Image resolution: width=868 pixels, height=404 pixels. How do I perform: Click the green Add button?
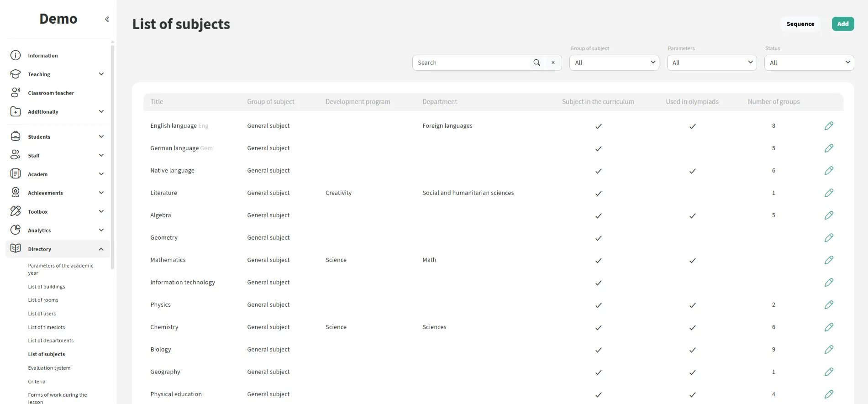click(842, 24)
